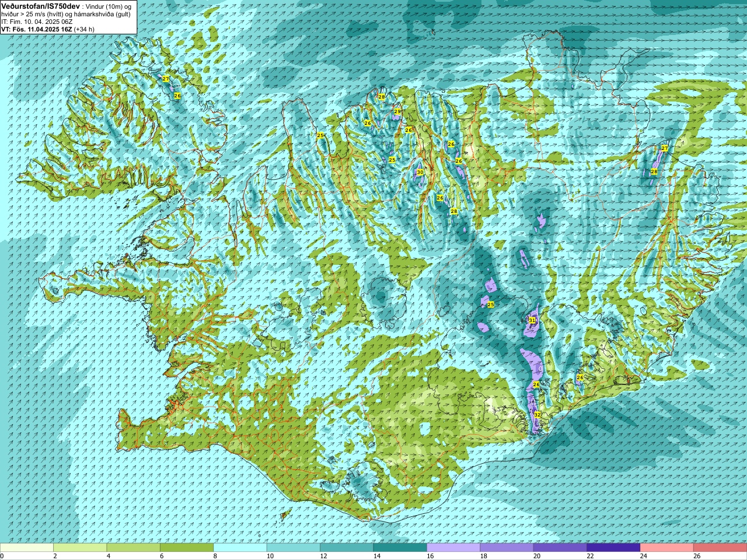The image size is (747, 560).
Task: Click the '(+34 h)' forecast offset text
Action: tap(85, 29)
